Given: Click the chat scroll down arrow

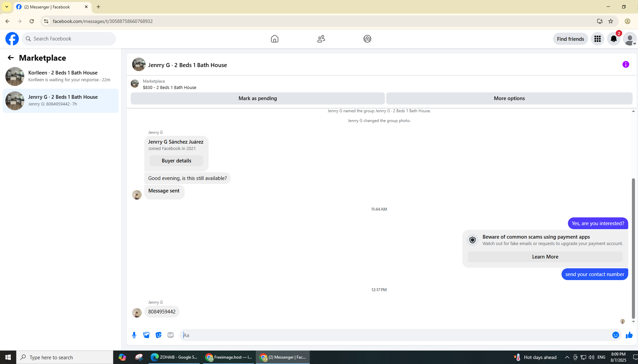Looking at the screenshot, I should coord(633,322).
